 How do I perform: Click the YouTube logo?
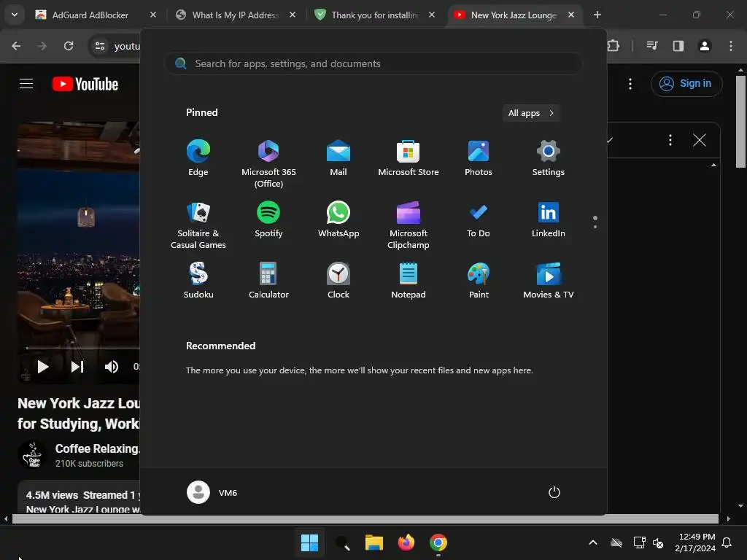[x=85, y=84]
